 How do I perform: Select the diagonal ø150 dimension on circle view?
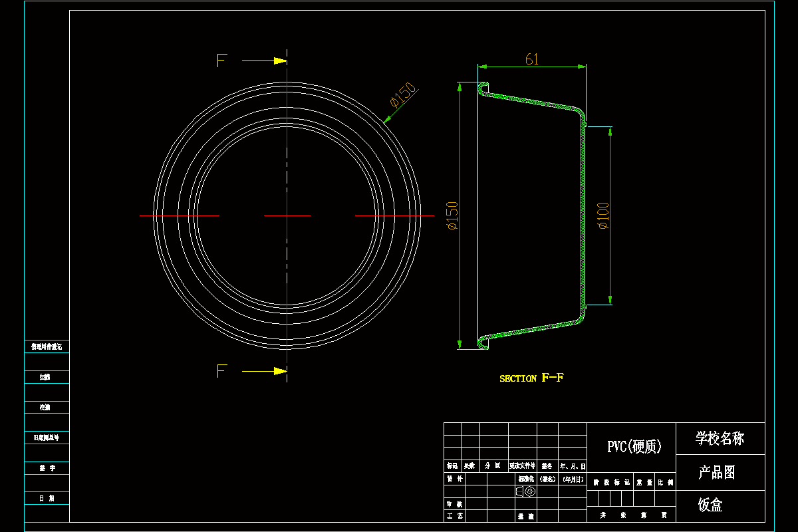(402, 94)
